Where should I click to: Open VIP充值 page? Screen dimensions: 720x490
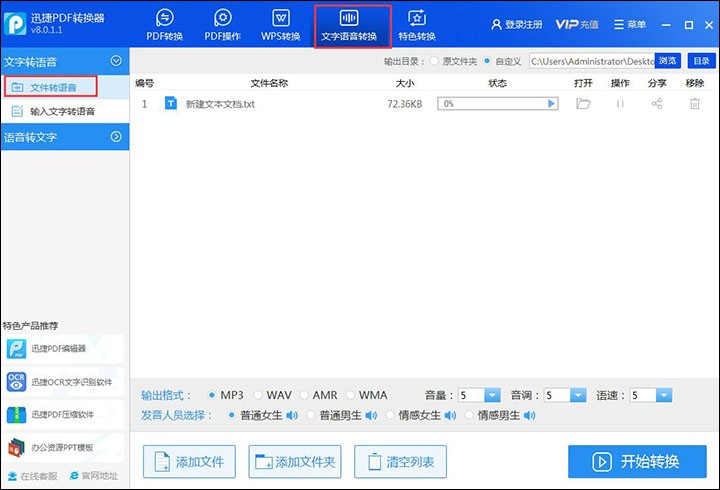[x=577, y=24]
